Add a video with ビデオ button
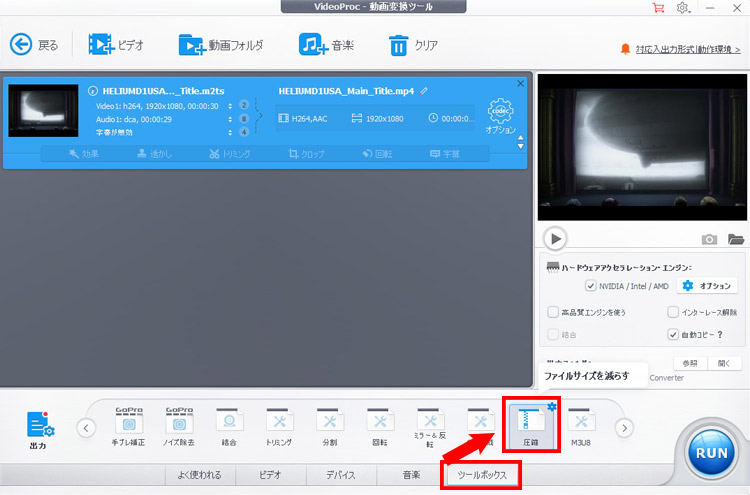This screenshot has width=750, height=495. (x=116, y=45)
